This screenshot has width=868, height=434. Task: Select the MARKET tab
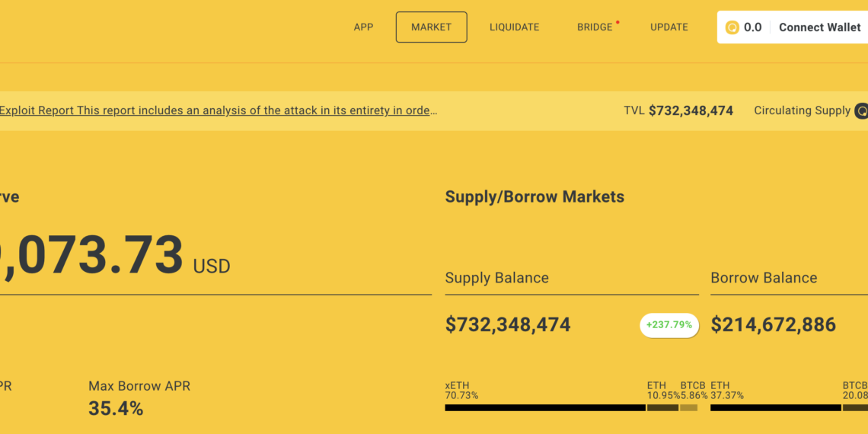coord(431,27)
